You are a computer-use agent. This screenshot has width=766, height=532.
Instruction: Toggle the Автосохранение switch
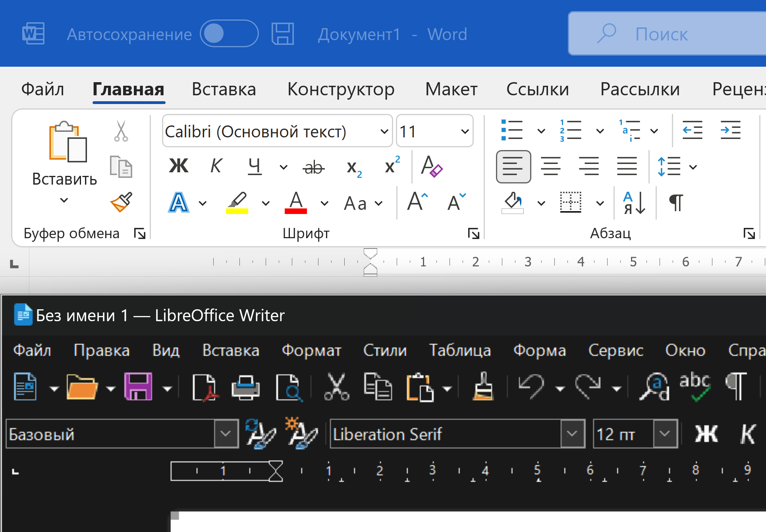pyautogui.click(x=229, y=34)
